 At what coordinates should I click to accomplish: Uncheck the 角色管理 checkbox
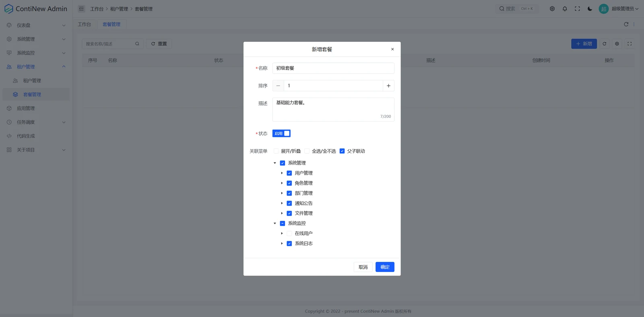click(x=289, y=183)
